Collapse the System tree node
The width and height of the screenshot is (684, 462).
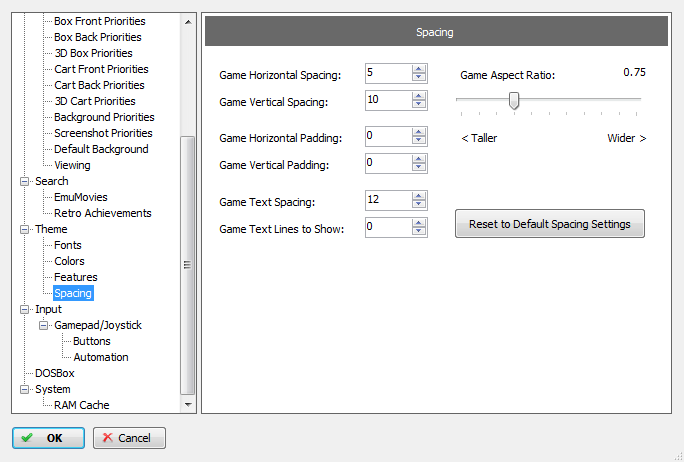coord(25,389)
